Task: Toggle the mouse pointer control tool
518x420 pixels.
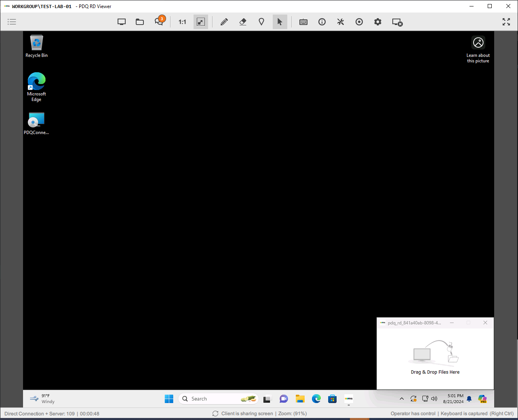Action: [x=280, y=22]
